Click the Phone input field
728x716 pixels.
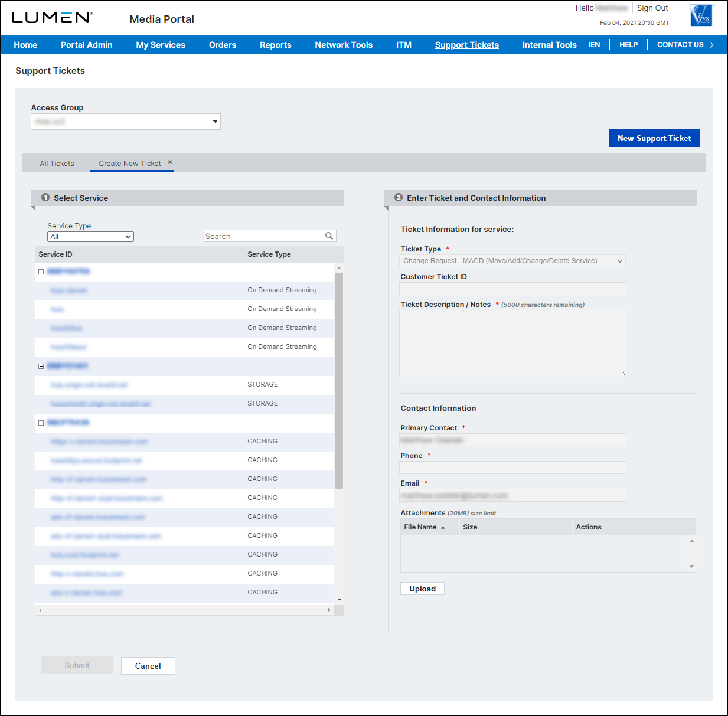click(512, 467)
